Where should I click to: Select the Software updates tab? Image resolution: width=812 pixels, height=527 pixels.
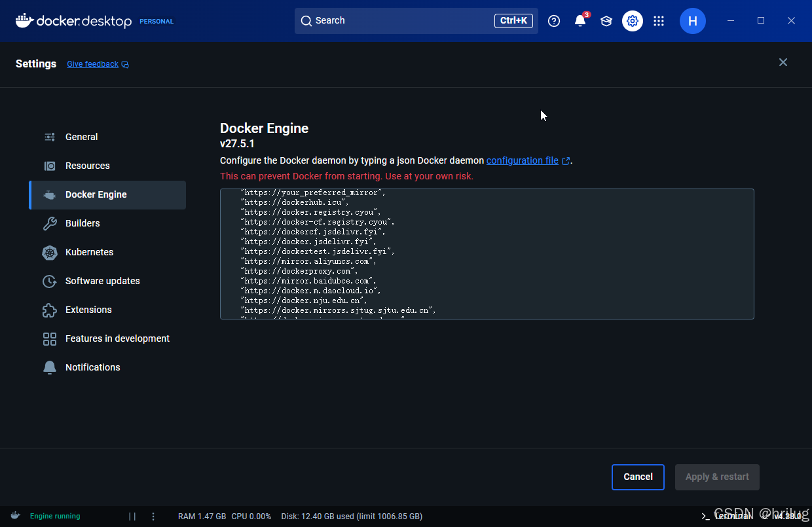click(x=107, y=281)
